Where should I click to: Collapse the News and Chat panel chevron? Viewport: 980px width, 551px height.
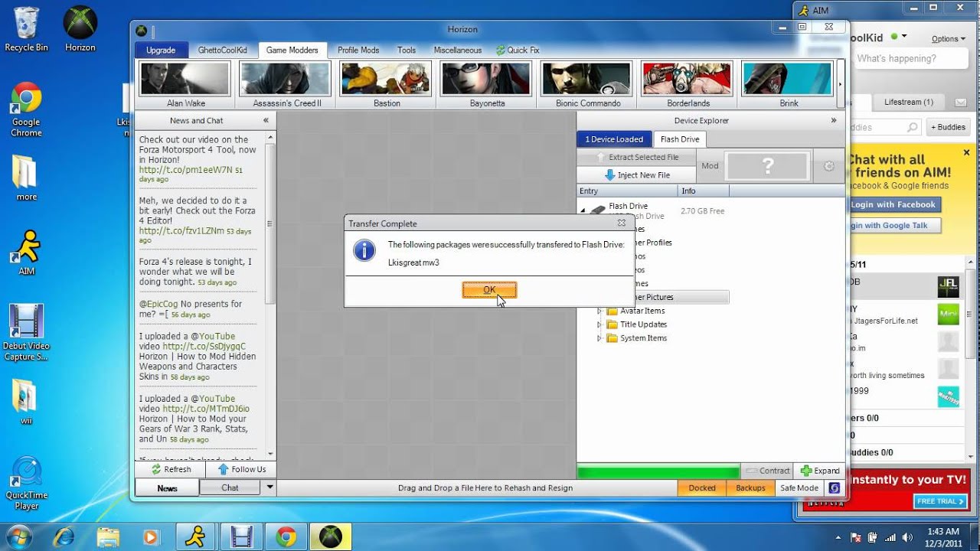tap(266, 120)
